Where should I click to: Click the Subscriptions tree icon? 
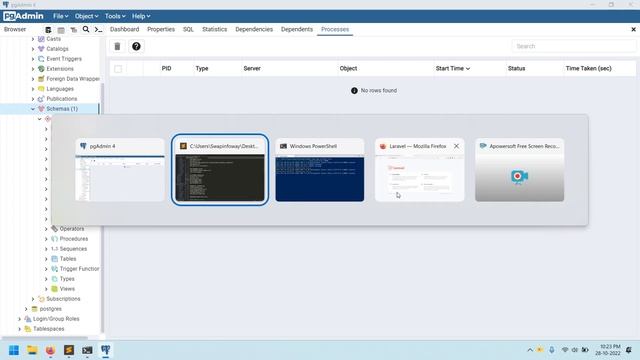tap(41, 299)
